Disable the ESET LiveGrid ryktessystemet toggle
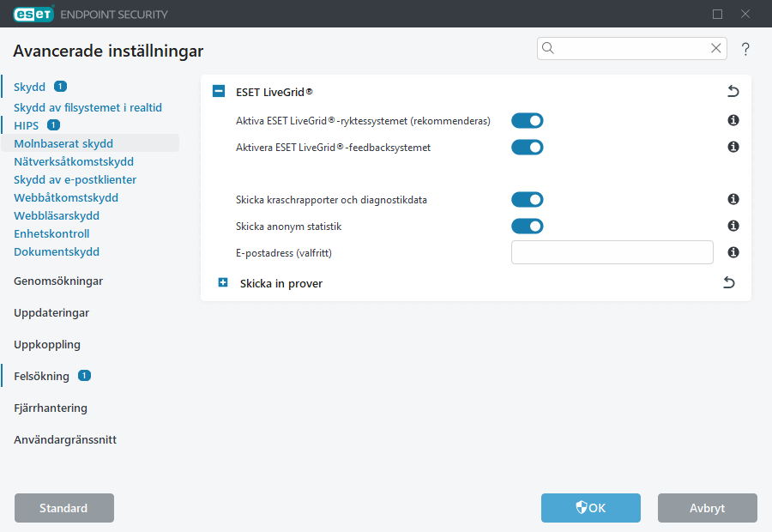 click(x=527, y=121)
